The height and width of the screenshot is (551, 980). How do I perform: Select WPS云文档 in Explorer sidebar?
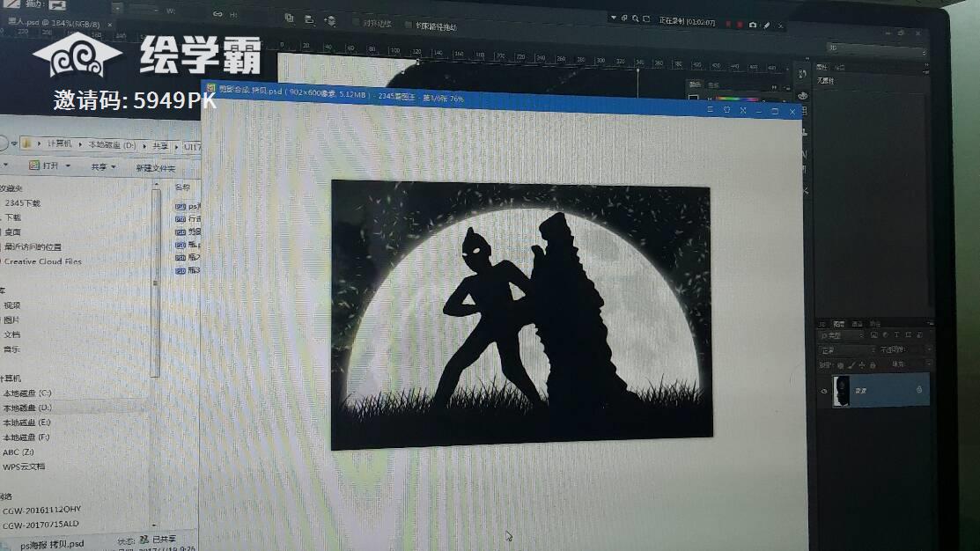[x=24, y=467]
